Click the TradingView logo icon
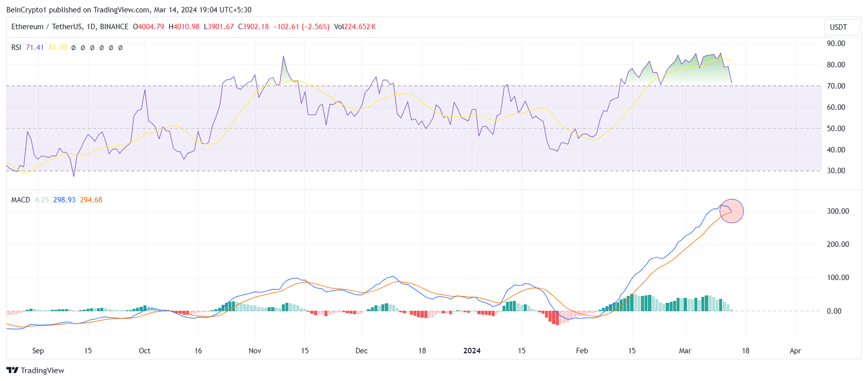 click(12, 370)
